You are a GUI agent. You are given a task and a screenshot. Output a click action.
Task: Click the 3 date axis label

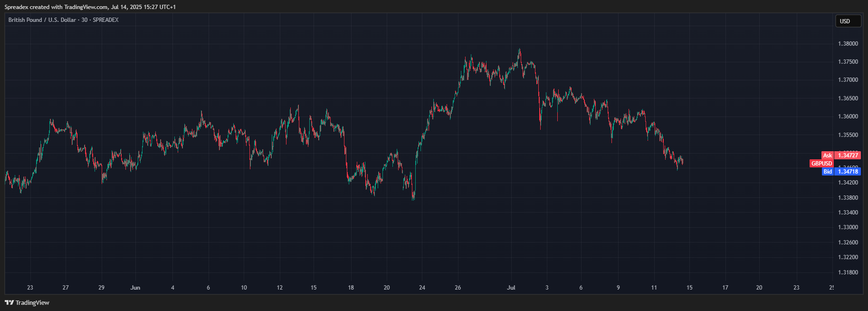click(547, 288)
